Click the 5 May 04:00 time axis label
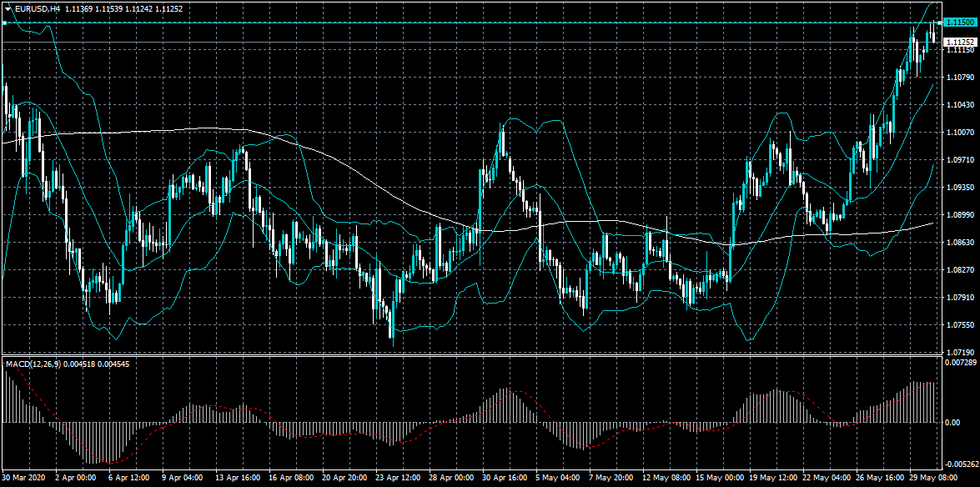Screen dimensions: 980x487 557,479
